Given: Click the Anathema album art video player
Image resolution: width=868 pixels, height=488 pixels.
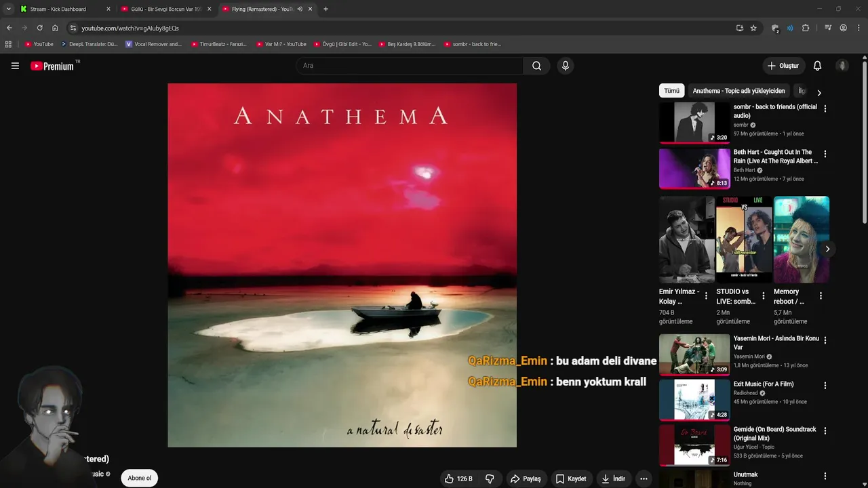Looking at the screenshot, I should [x=342, y=265].
